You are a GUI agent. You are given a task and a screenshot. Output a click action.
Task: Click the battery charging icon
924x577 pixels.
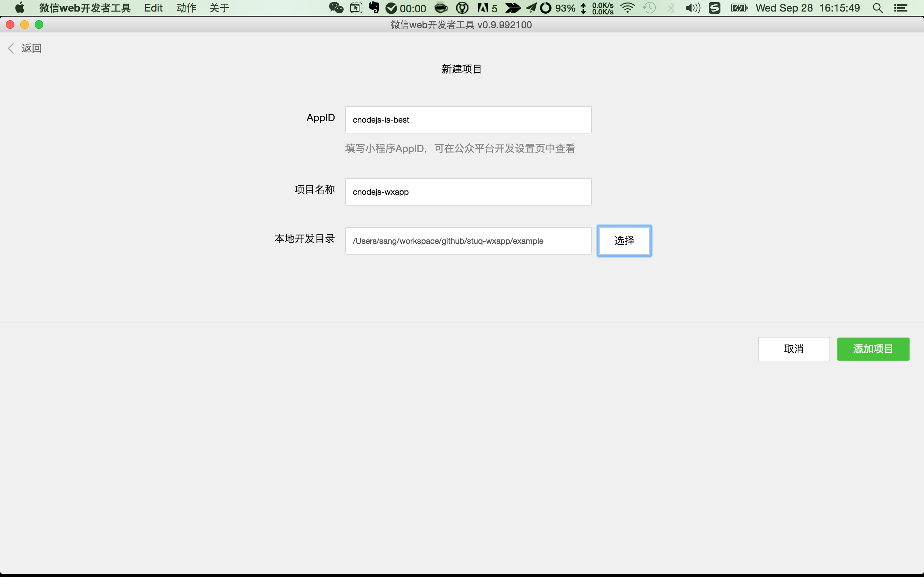pyautogui.click(x=739, y=8)
